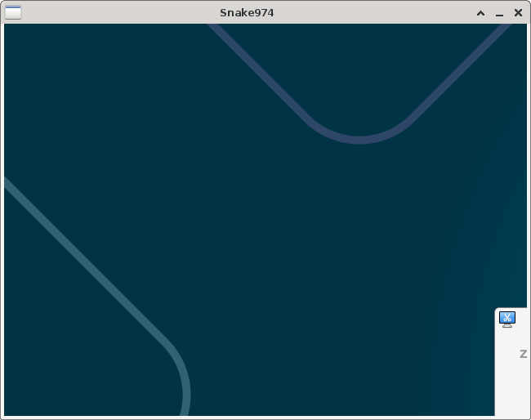The height and width of the screenshot is (420, 531).
Task: Minimize the Snake974 window
Action: click(x=499, y=13)
